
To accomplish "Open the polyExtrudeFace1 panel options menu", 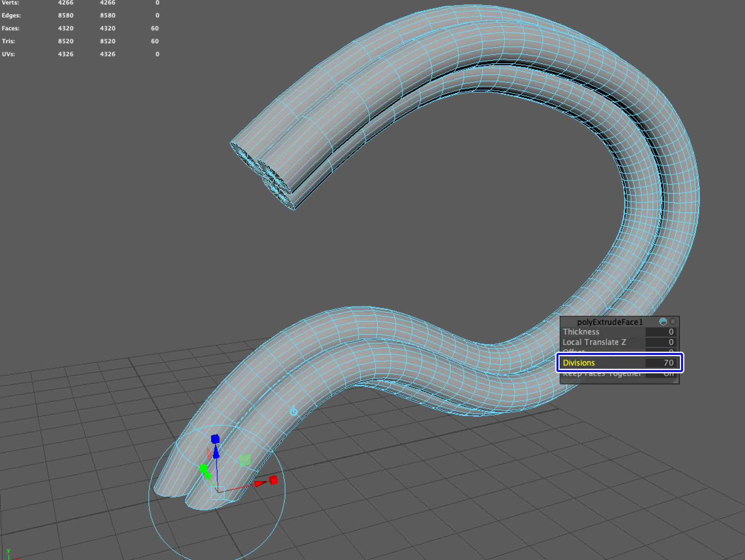I will coord(673,322).
